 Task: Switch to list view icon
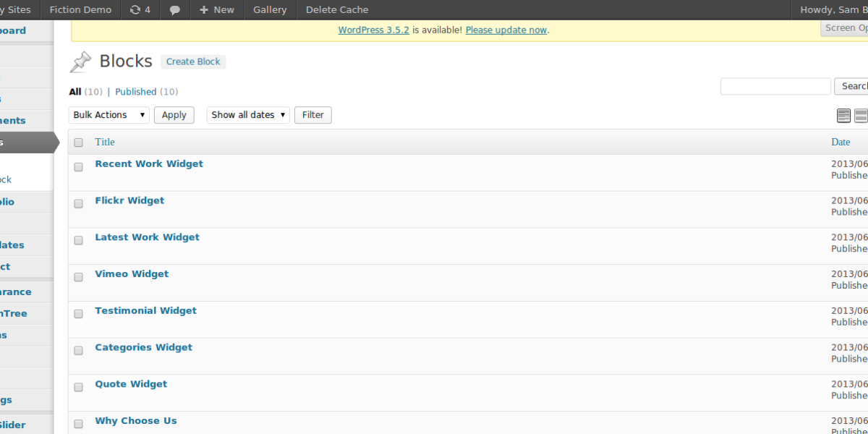(x=843, y=116)
